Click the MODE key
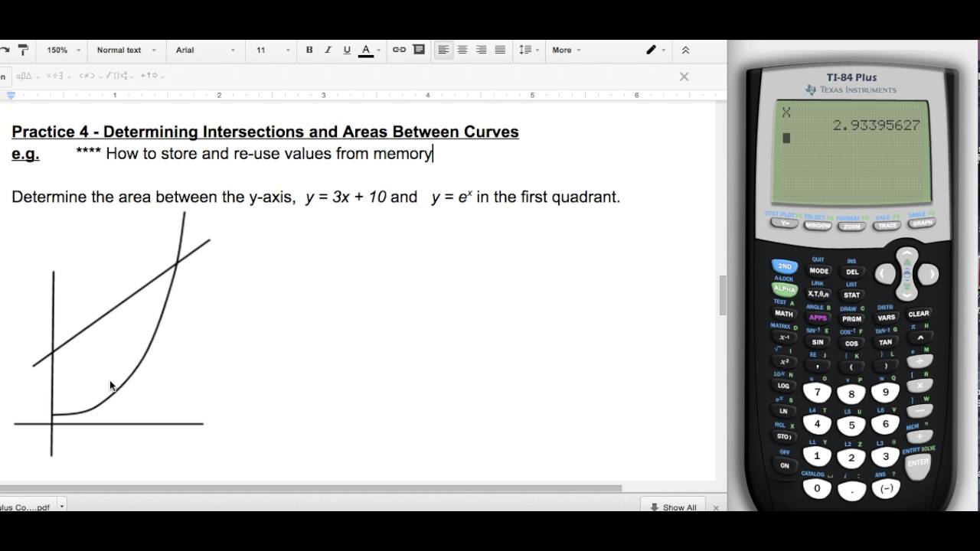This screenshot has height=551, width=980. 819,271
